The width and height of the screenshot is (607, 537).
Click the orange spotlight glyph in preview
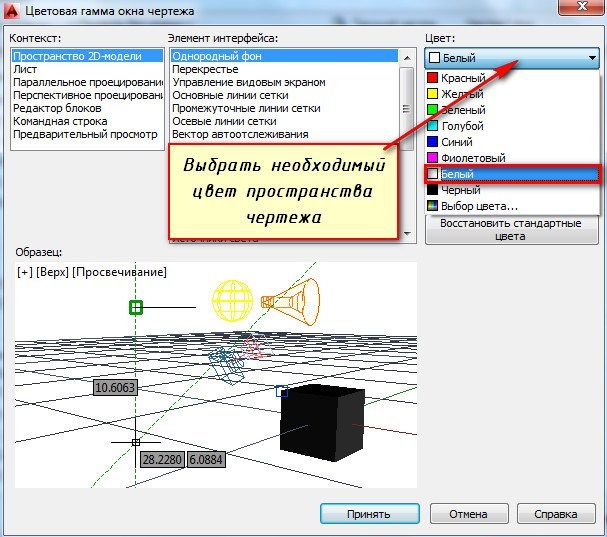291,302
